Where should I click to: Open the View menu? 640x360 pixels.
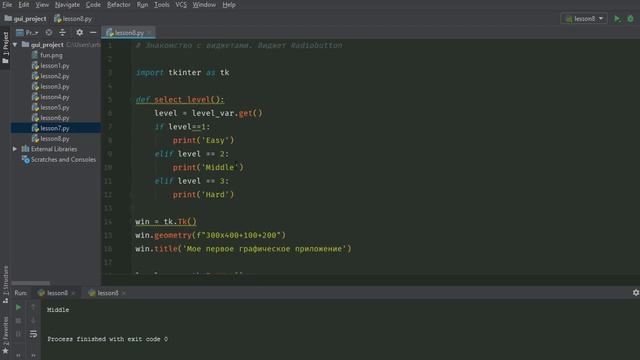tap(42, 5)
